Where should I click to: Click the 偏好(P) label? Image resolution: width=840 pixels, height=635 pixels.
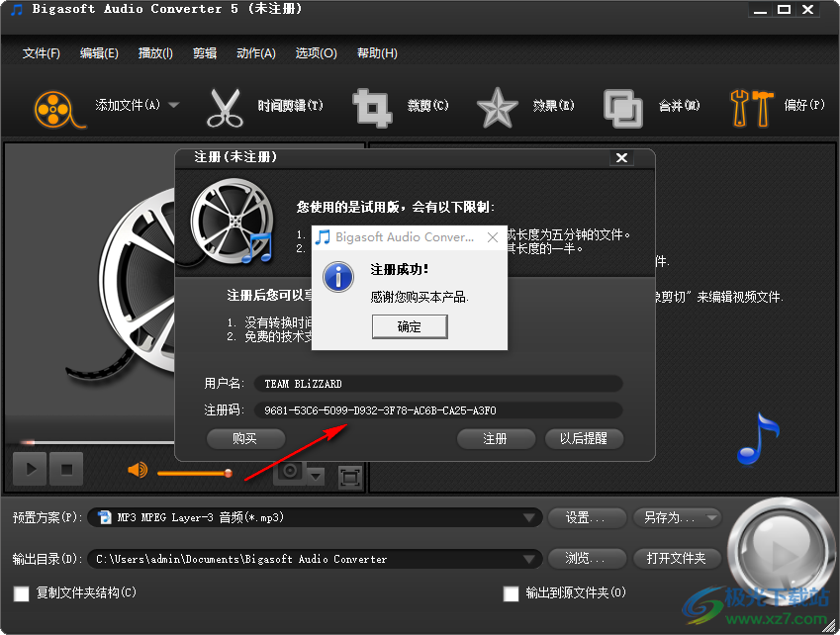tap(804, 105)
